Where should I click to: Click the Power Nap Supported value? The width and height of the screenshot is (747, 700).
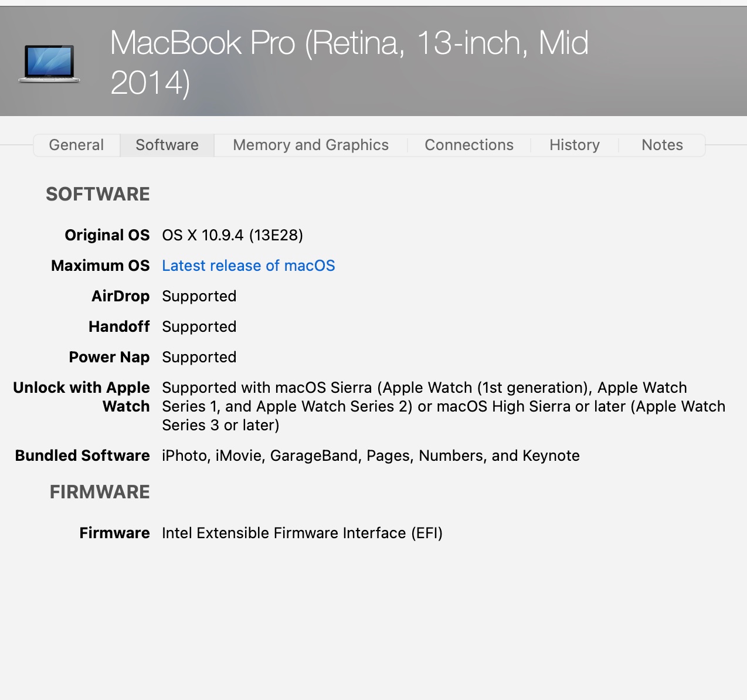coord(199,357)
